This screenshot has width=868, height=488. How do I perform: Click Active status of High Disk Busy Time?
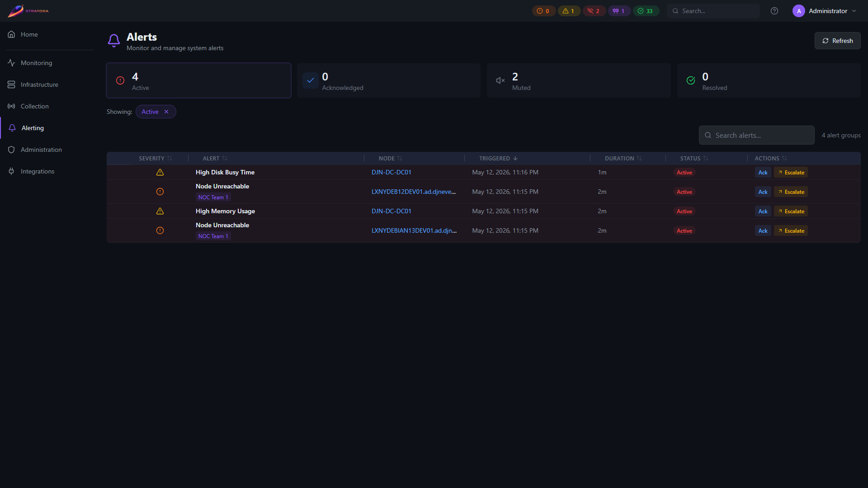[684, 172]
